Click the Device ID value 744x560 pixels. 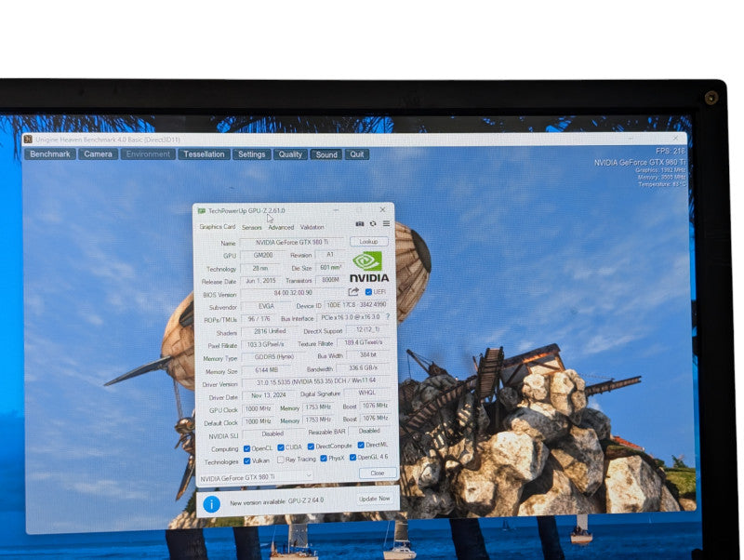[356, 305]
